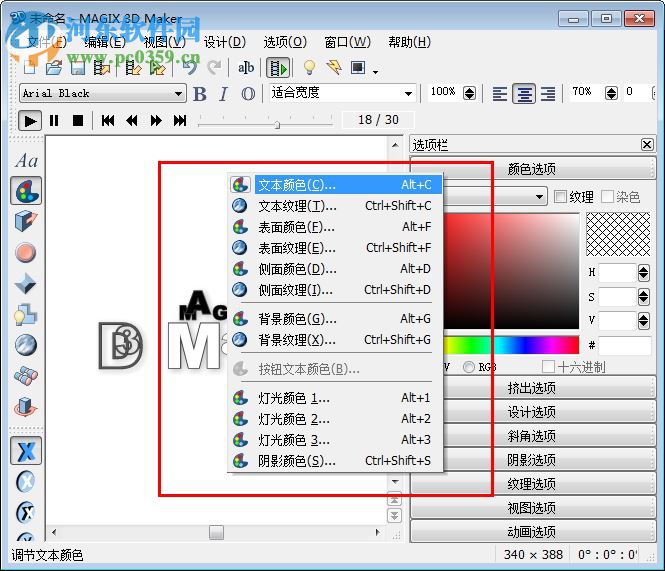
Task: Open the 帮助(H) menu
Action: coord(409,42)
